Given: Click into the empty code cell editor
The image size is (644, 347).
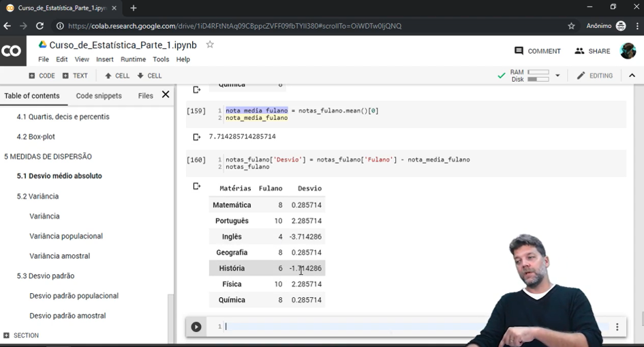Looking at the screenshot, I should tap(416, 327).
